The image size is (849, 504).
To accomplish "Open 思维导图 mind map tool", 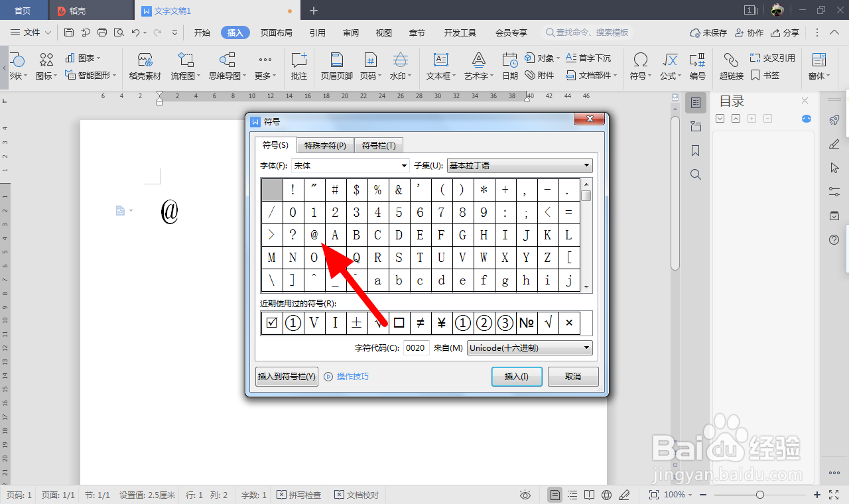I will pos(228,66).
